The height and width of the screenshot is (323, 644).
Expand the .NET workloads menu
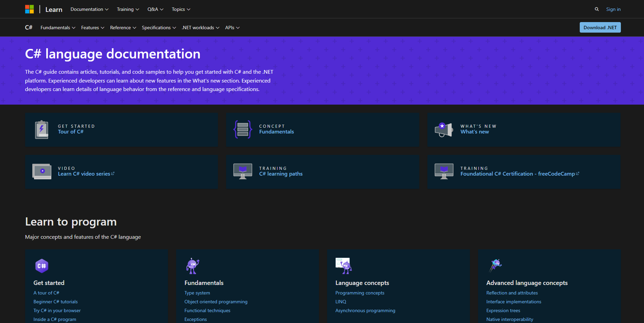(x=201, y=28)
